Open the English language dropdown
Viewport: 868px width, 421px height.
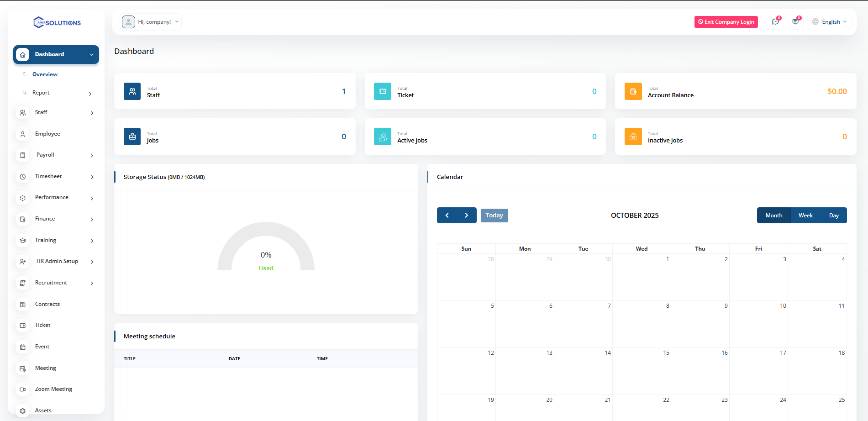pos(830,22)
